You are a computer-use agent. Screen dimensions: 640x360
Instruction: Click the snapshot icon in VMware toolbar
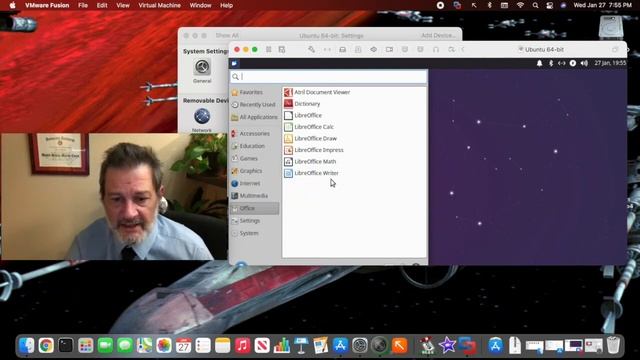click(x=282, y=49)
